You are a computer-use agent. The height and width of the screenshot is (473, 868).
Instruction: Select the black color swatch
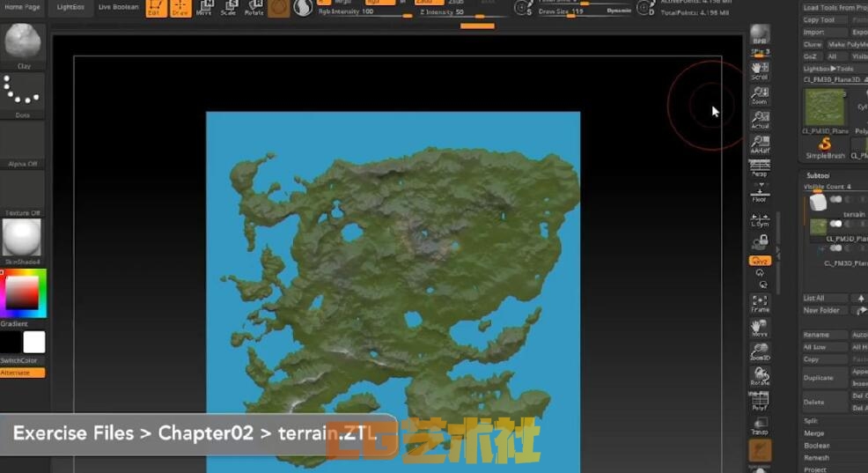[x=11, y=343]
